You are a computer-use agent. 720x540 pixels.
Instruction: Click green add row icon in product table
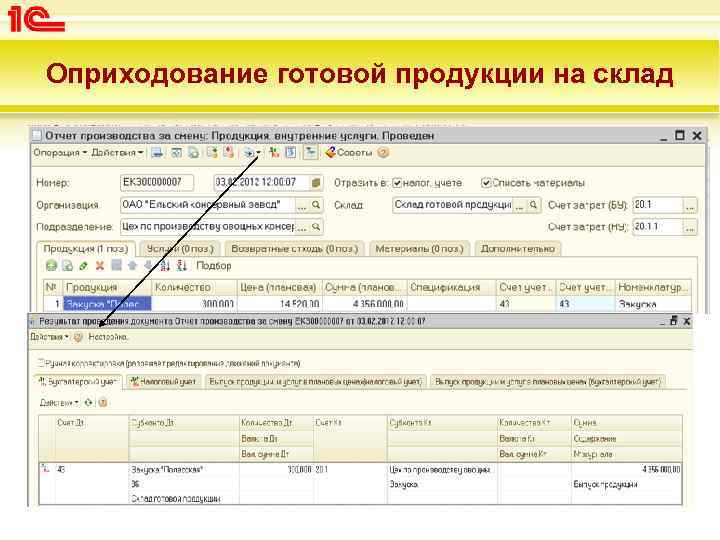pos(51,265)
